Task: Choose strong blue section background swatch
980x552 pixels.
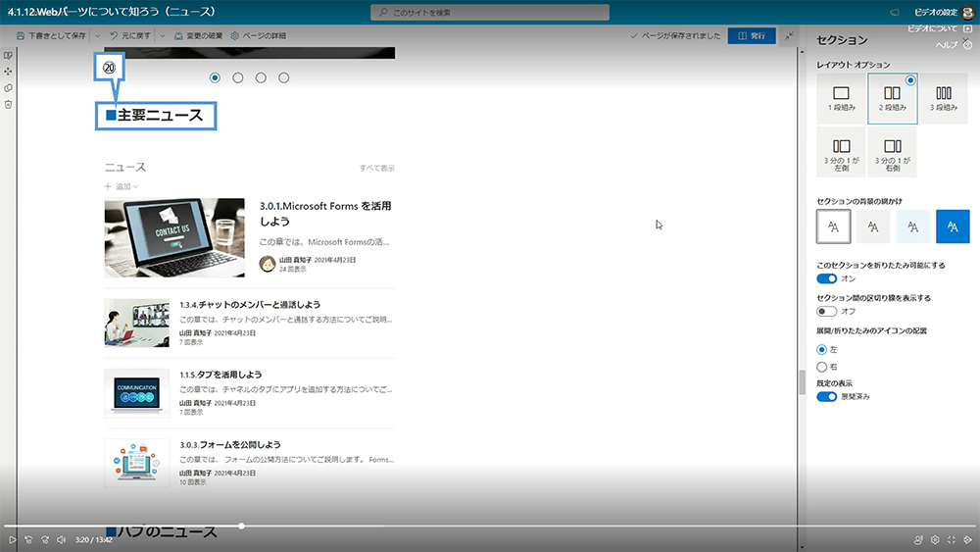Action: click(953, 226)
